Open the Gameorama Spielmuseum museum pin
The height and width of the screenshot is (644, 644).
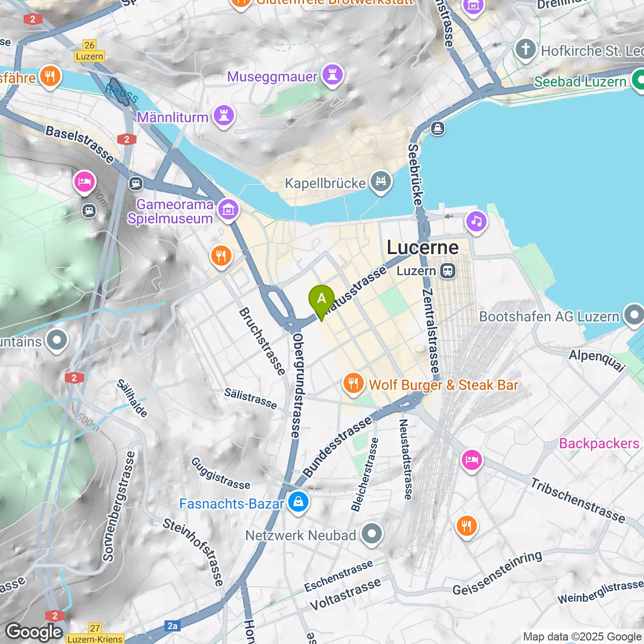point(228,209)
